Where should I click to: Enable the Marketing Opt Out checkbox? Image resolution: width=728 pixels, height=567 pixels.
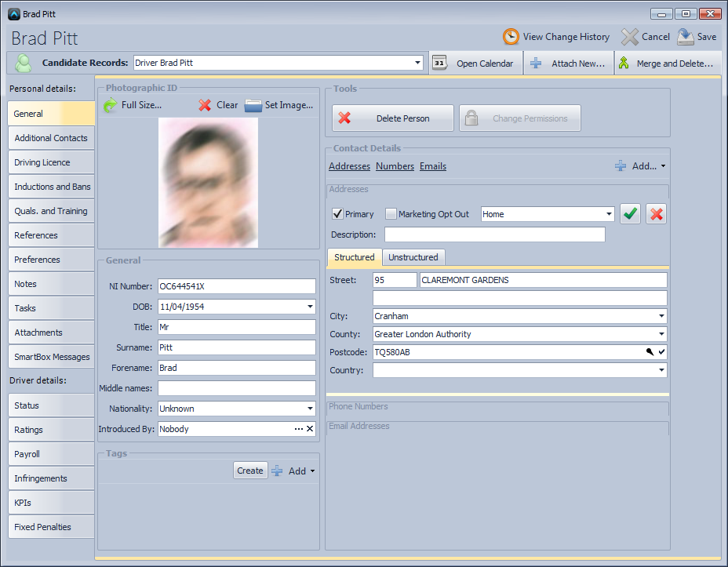point(391,214)
